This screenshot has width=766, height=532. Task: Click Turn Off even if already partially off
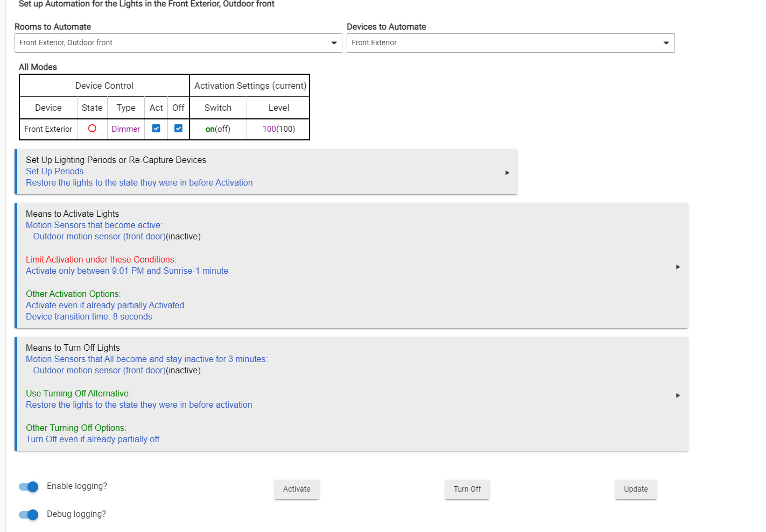(x=93, y=439)
